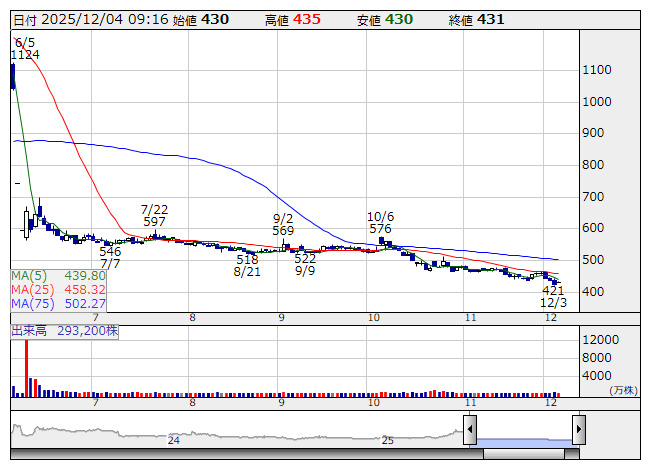This screenshot has width=653, height=470.
Task: Click the 出来高 293,200株 volume label
Action: [x=64, y=329]
